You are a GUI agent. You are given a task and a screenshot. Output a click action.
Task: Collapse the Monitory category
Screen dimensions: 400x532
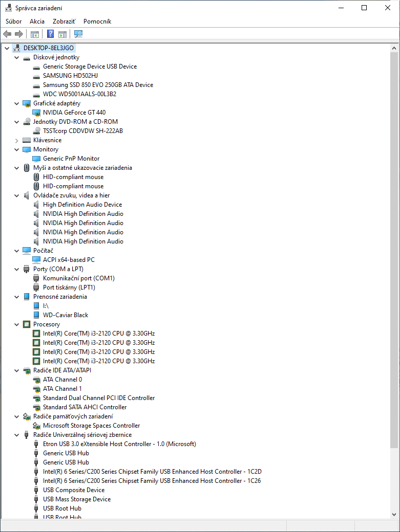(16, 149)
